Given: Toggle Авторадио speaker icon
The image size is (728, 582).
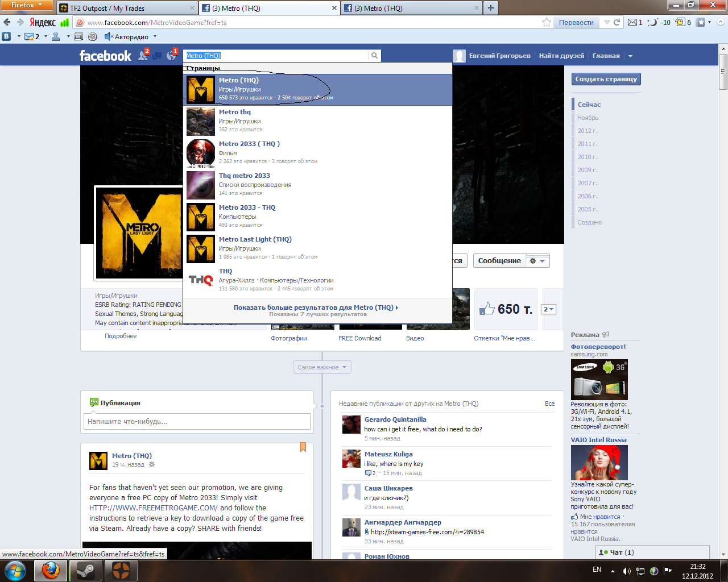Looking at the screenshot, I should 109,36.
